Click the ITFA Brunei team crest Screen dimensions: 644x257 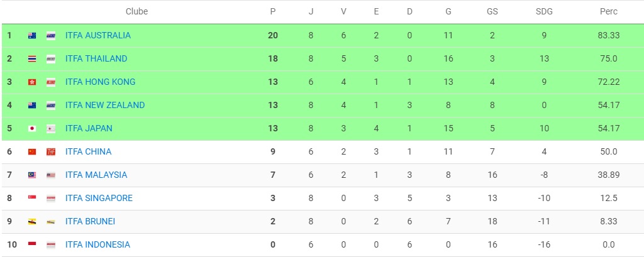pyautogui.click(x=51, y=222)
